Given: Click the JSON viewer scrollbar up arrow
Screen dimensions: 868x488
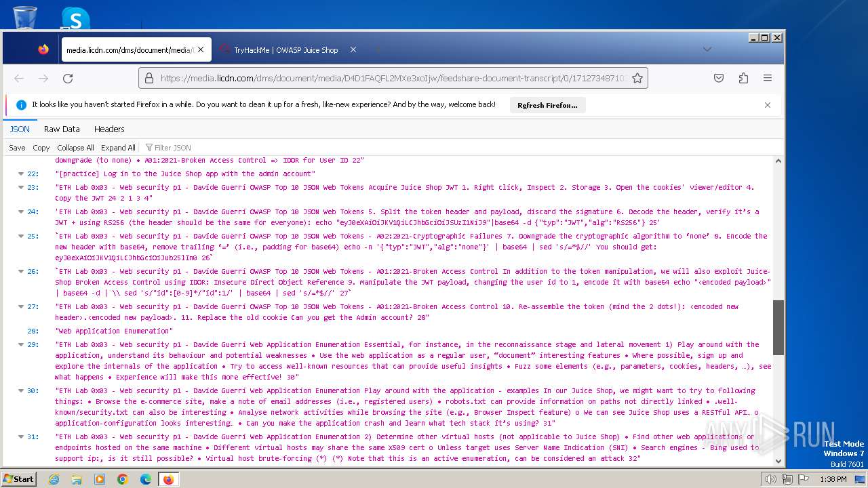Looking at the screenshot, I should (x=778, y=161).
